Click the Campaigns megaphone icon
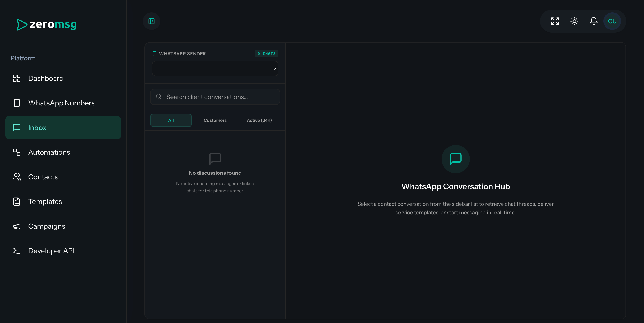The image size is (644, 323). pos(17,226)
